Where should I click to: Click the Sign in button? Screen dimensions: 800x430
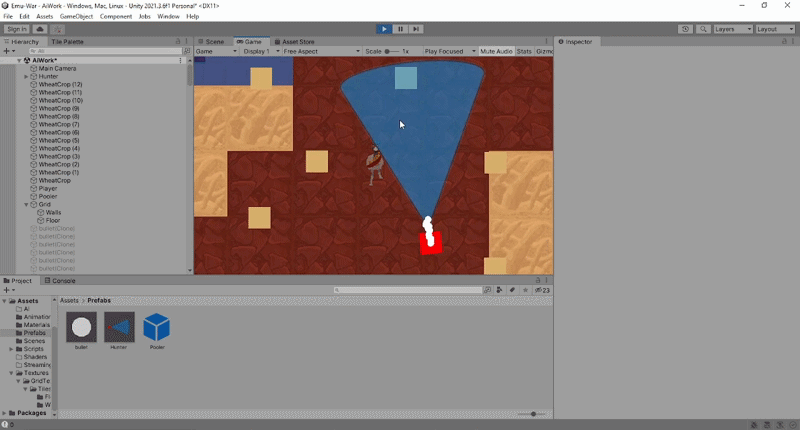[x=16, y=29]
